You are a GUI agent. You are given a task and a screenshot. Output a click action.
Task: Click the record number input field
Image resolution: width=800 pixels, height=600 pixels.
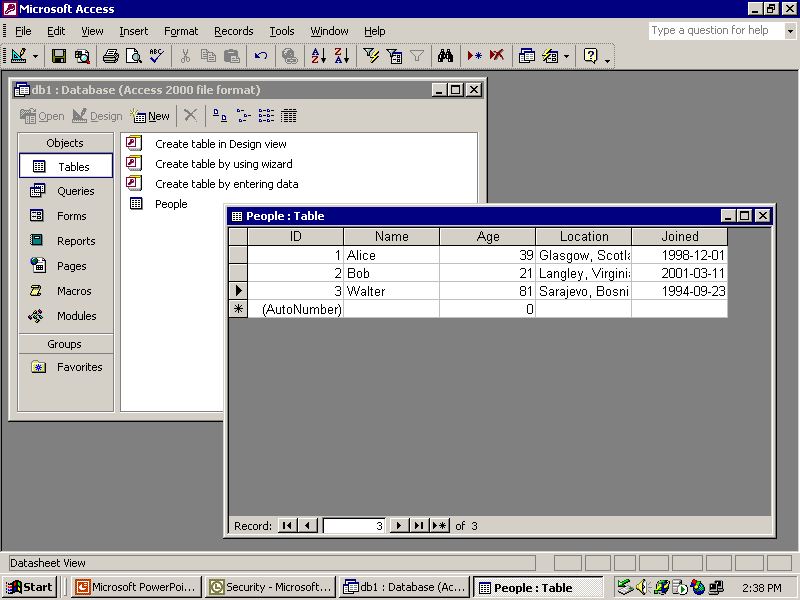click(x=354, y=526)
